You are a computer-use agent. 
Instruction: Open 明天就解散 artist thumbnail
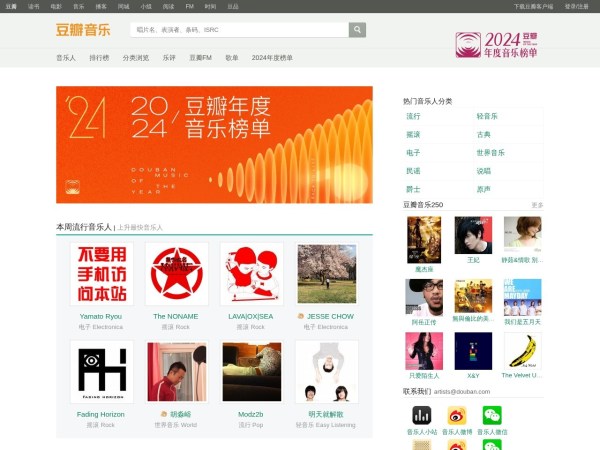point(327,372)
